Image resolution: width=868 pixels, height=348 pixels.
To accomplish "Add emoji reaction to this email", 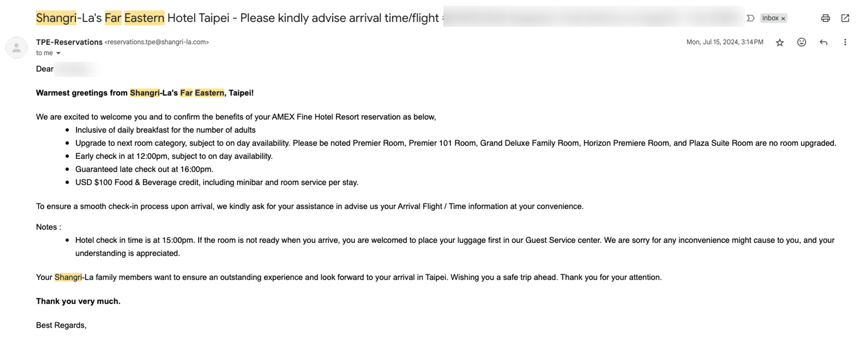I will (x=801, y=42).
